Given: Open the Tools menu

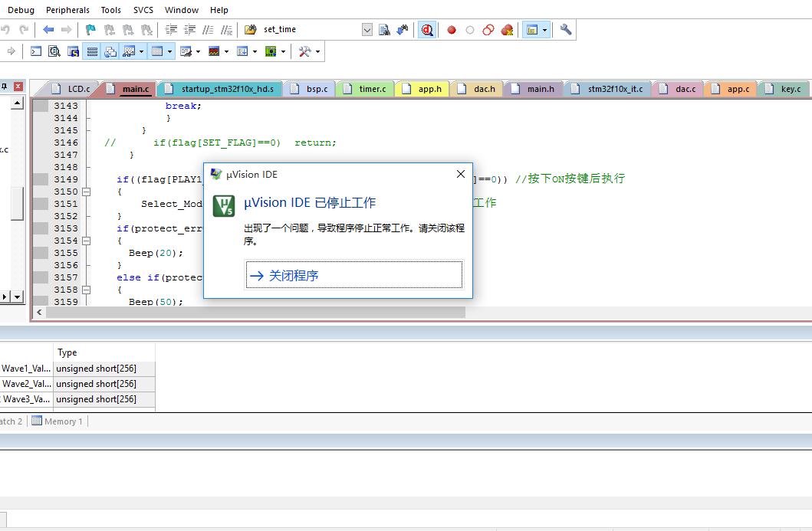Looking at the screenshot, I should pos(111,10).
